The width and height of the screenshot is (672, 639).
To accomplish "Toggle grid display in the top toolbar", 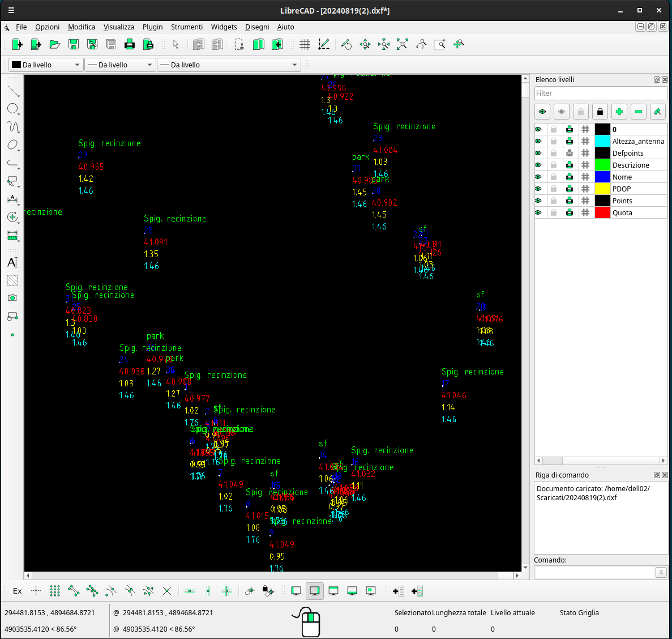I will point(305,44).
